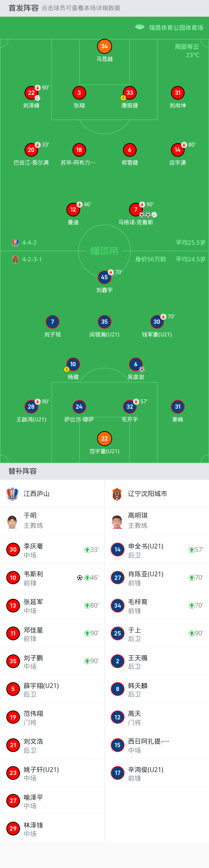Click the 4-2-3-1 formation label
This screenshot has height=868, width=209.
coord(32,259)
